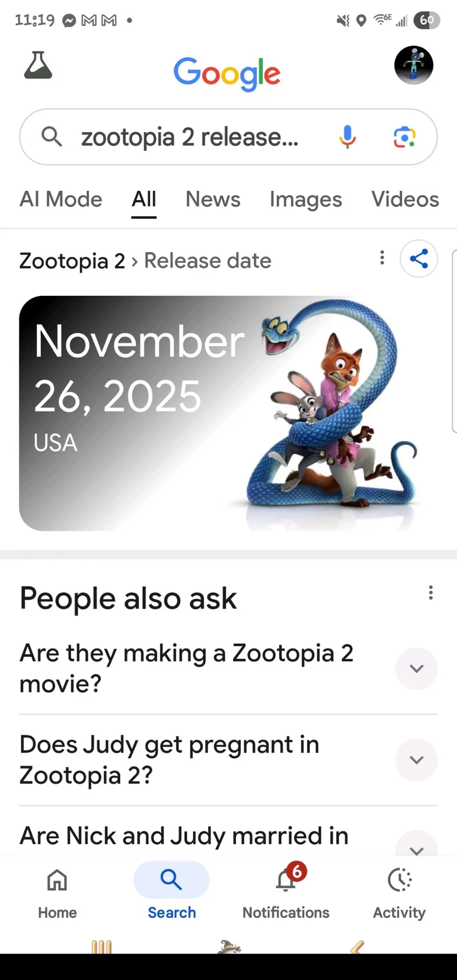
Task: Open the Images results tab
Action: 306,199
